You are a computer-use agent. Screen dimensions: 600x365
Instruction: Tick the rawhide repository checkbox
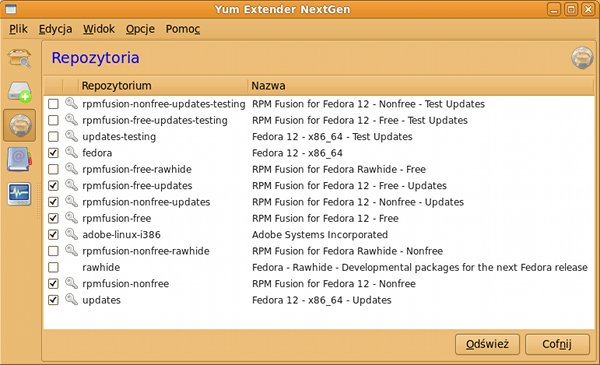53,267
